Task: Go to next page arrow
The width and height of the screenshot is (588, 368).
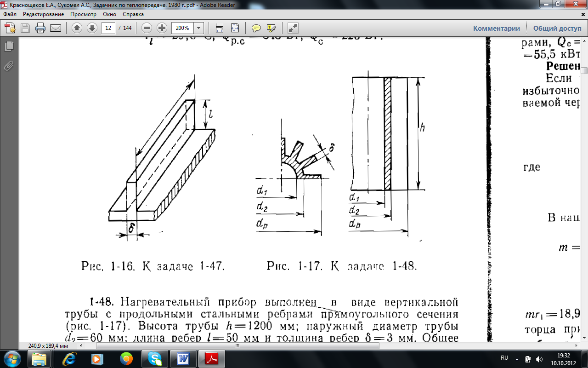Action: [x=92, y=28]
